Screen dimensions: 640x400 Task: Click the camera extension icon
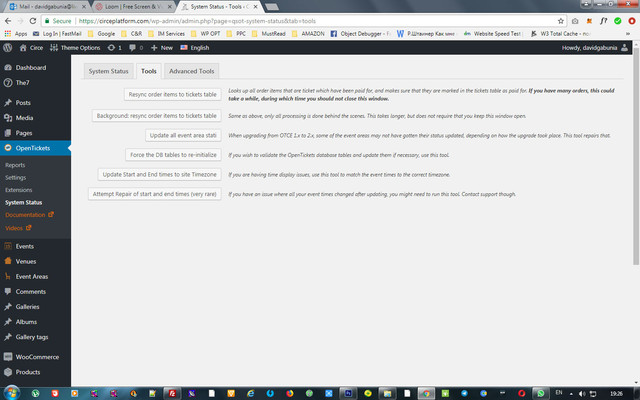point(575,21)
